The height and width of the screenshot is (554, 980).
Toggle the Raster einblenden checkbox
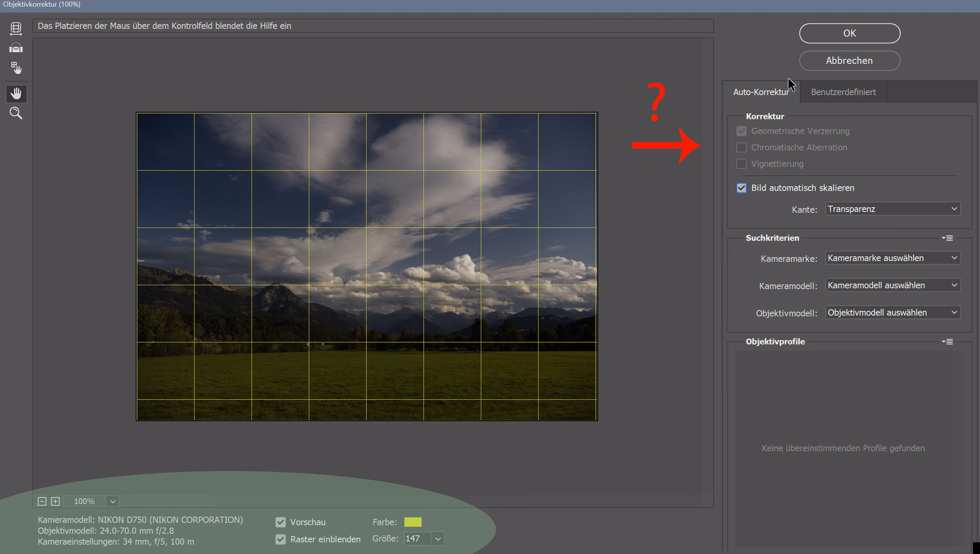point(280,539)
